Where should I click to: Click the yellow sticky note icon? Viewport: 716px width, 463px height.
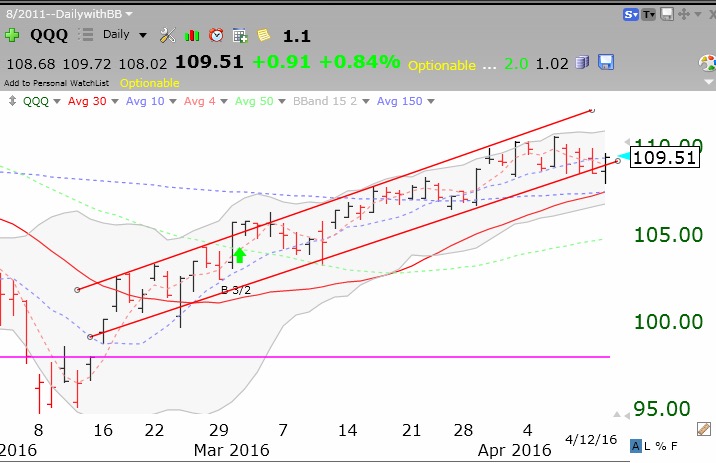(x=263, y=35)
